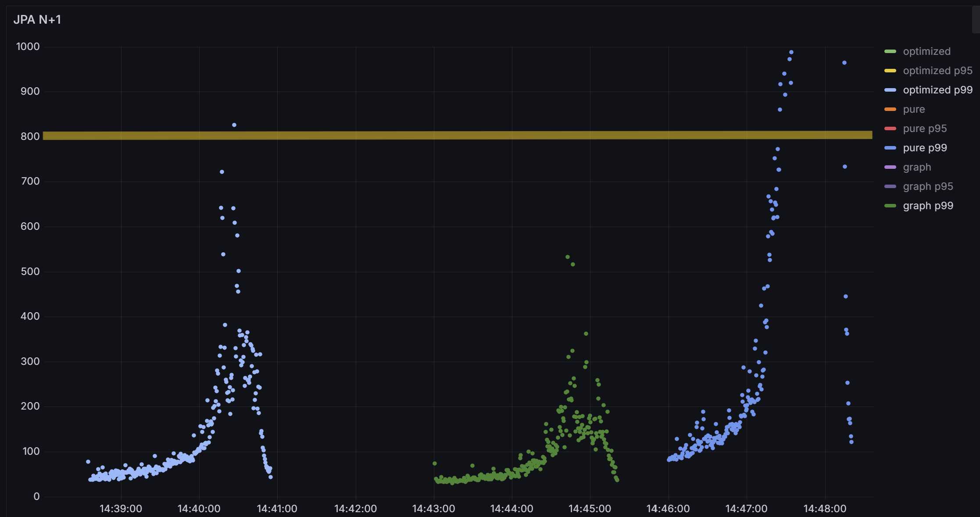Click the vertical scrollbar at top right

pyautogui.click(x=976, y=20)
